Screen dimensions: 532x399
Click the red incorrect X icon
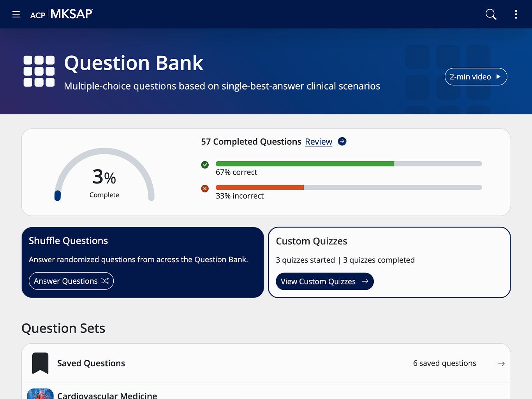pos(205,189)
